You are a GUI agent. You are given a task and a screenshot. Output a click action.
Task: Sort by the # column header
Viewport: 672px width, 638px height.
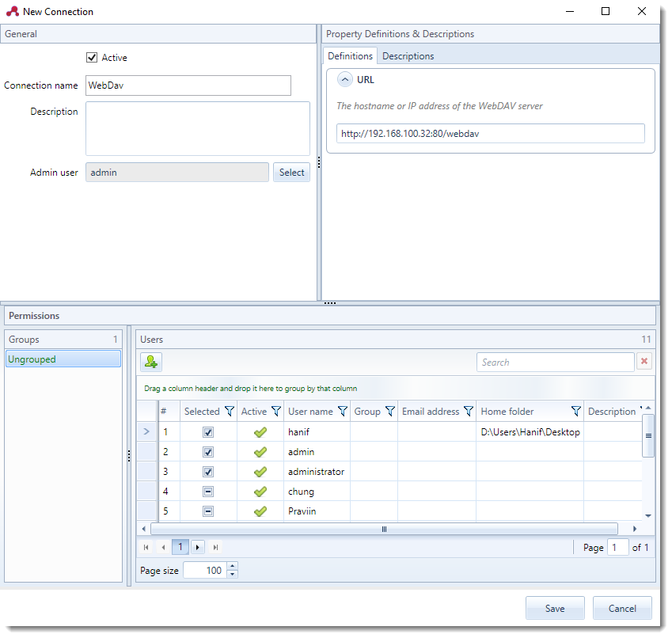click(x=169, y=412)
